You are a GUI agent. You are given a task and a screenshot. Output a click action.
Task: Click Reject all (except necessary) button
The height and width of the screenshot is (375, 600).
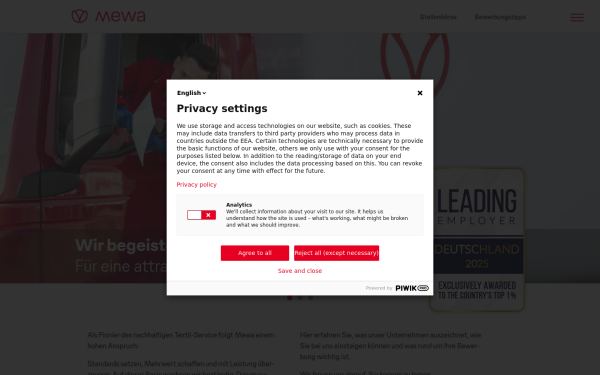tap(336, 253)
